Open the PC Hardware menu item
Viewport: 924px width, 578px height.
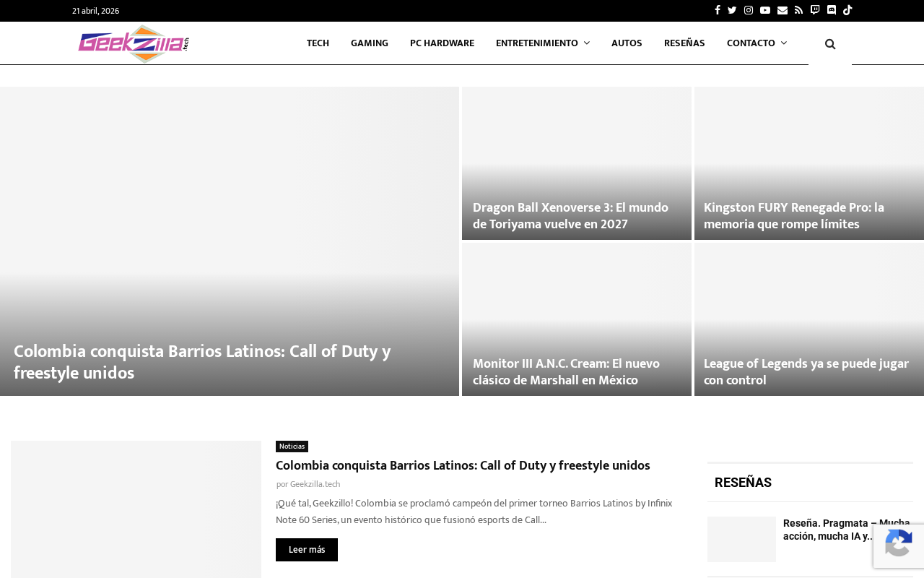point(442,43)
